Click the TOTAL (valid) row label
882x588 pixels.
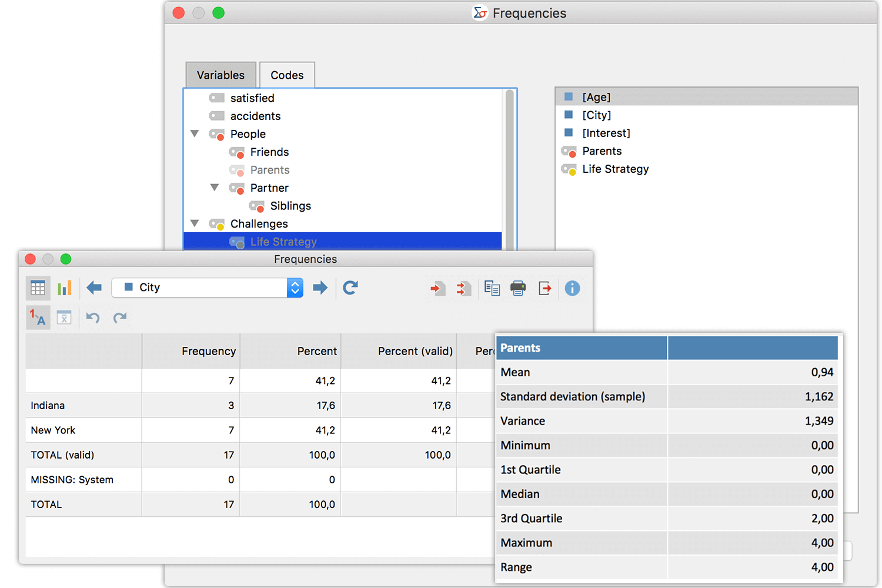pos(62,455)
